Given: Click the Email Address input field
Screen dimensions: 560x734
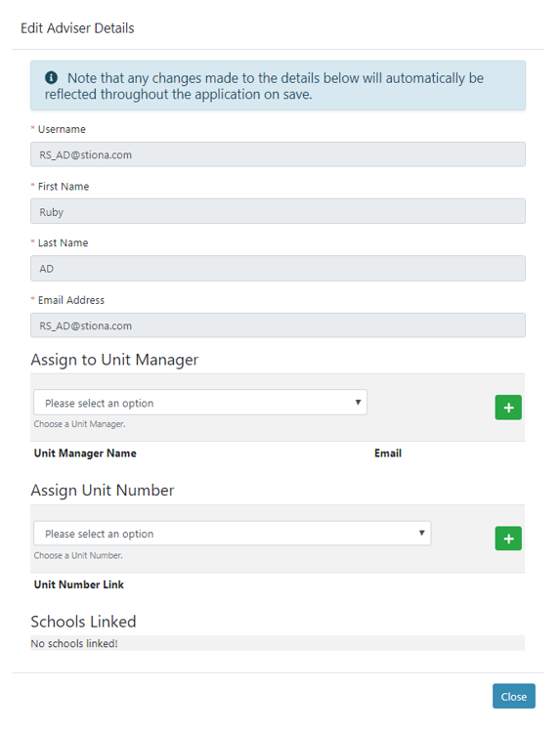Looking at the screenshot, I should pyautogui.click(x=278, y=325).
